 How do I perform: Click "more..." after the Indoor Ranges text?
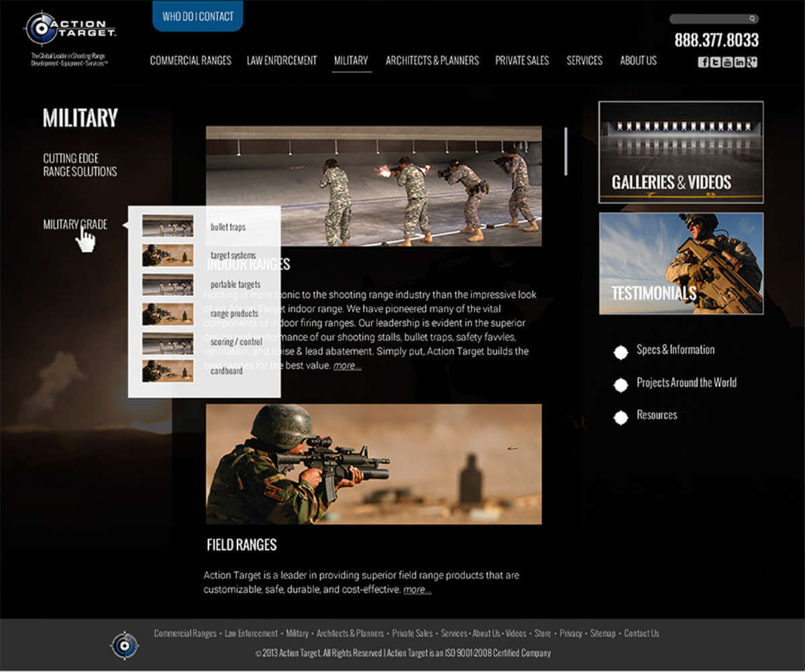click(x=347, y=366)
